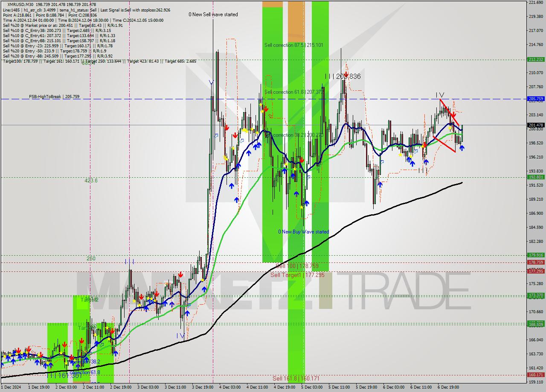
Task: Click the '3 Dec 03:00' time axis label
Action: click(x=148, y=387)
